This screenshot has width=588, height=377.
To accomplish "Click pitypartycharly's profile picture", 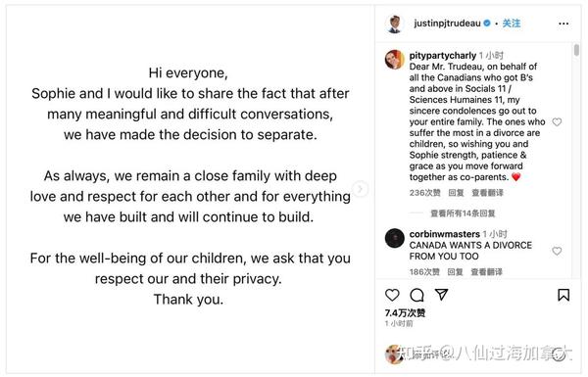I will point(395,60).
